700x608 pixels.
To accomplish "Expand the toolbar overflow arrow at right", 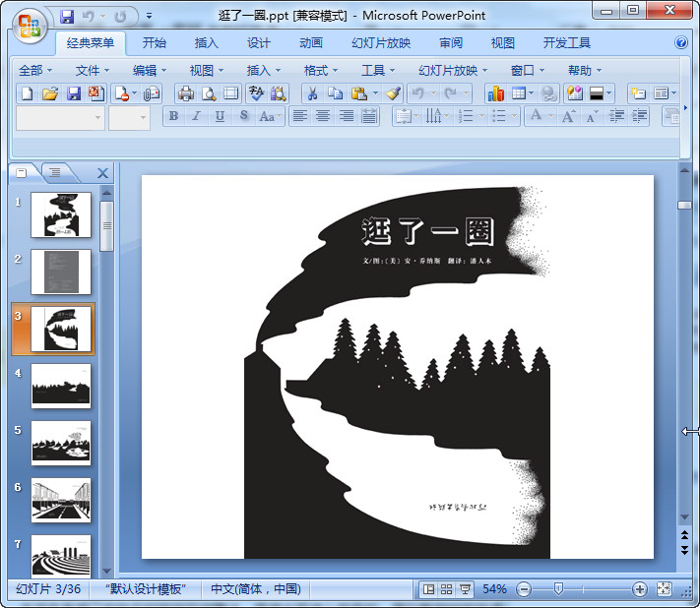I will (685, 107).
